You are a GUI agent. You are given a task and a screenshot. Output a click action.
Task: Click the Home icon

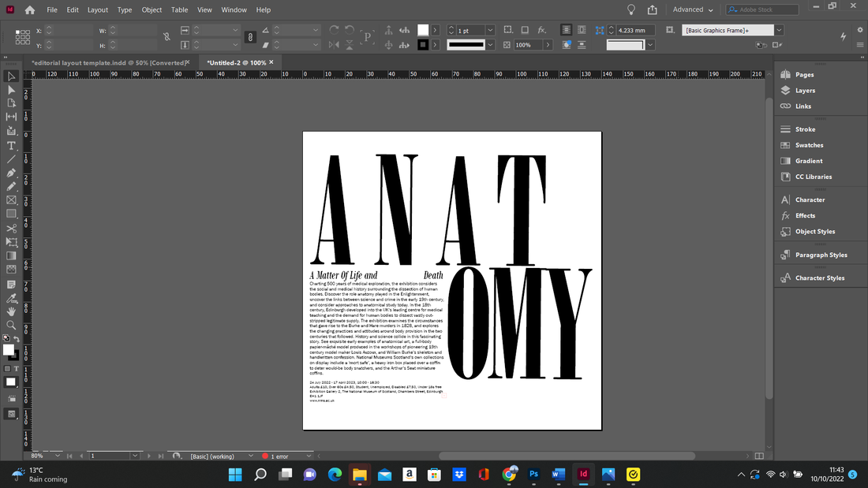point(30,10)
